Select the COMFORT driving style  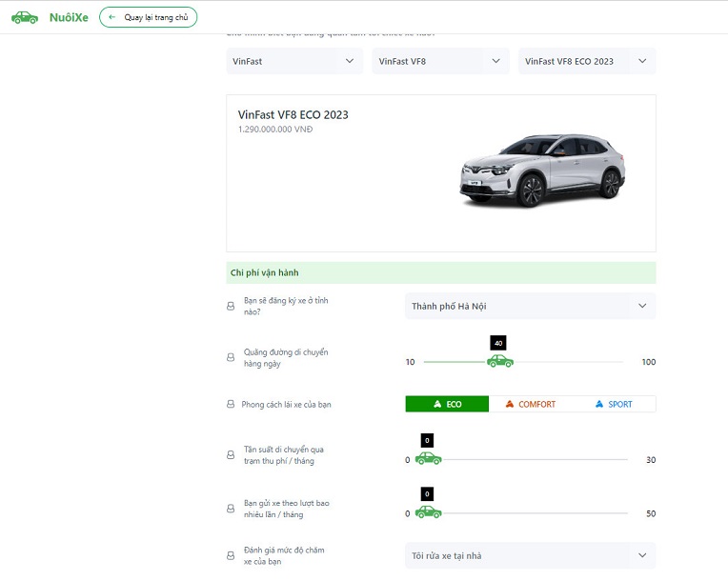click(x=530, y=404)
